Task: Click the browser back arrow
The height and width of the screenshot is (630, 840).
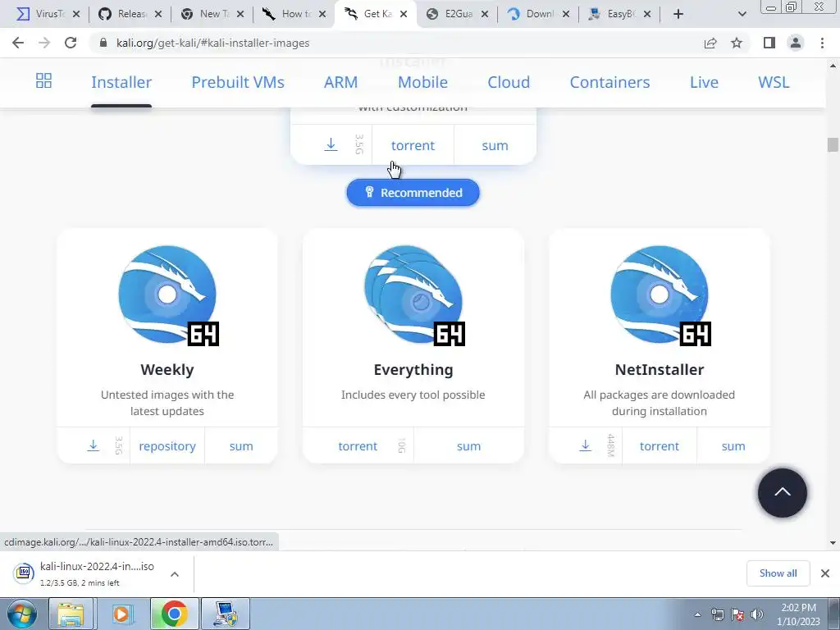Action: (18, 43)
